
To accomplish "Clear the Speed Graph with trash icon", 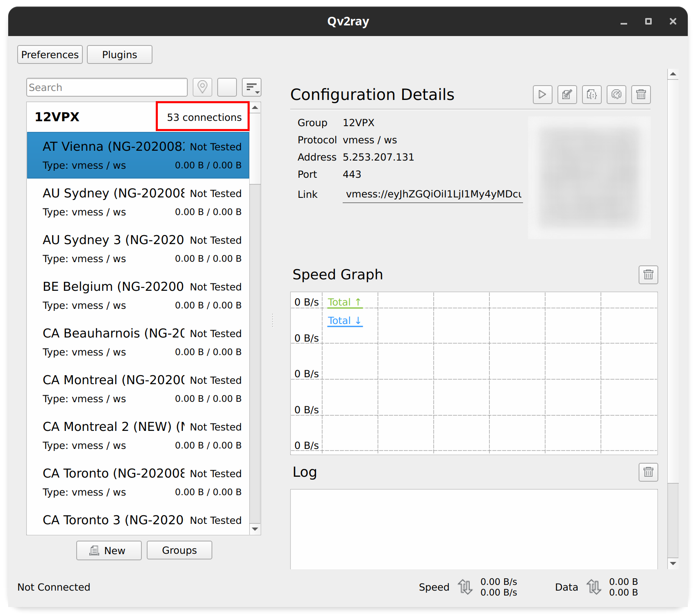I will [x=648, y=274].
